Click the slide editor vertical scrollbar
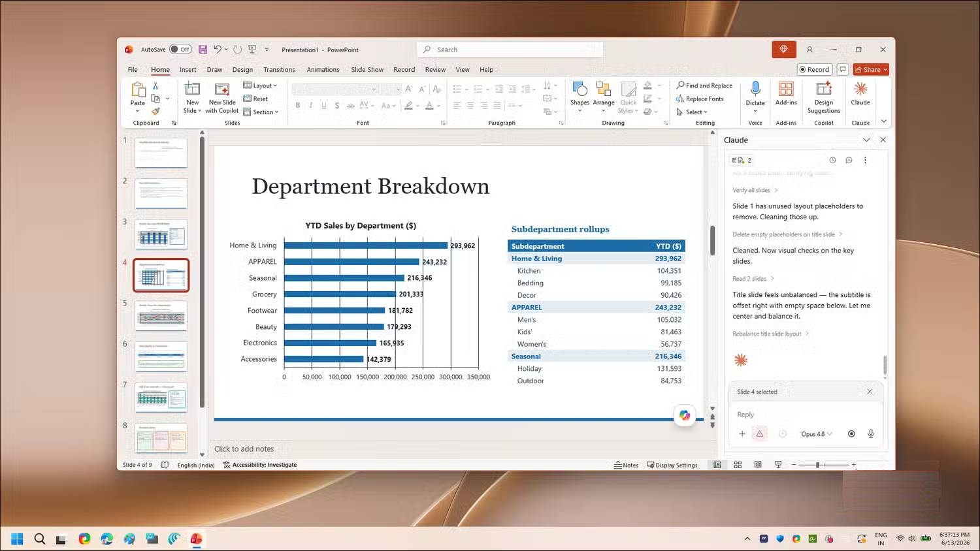 712,240
